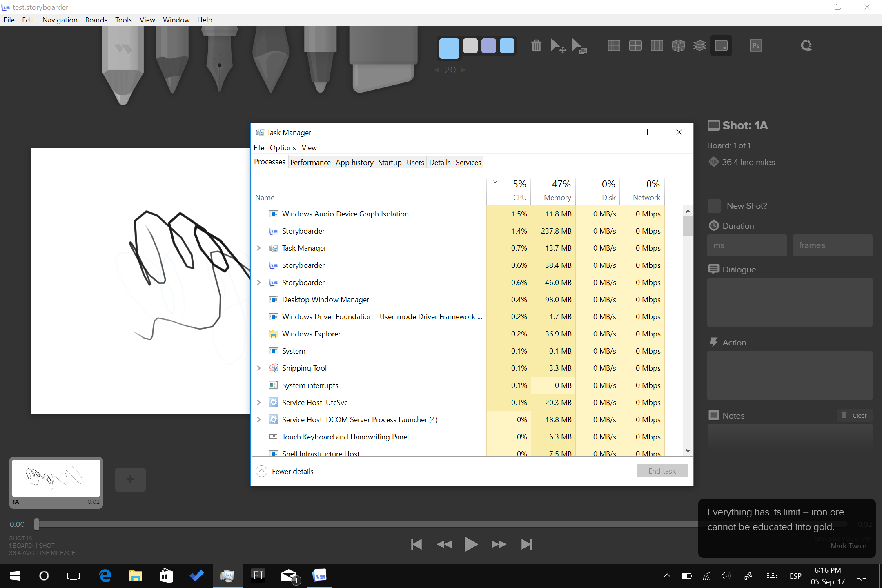Select the scale cursor tool
This screenshot has height=588, width=882.
(x=579, y=46)
